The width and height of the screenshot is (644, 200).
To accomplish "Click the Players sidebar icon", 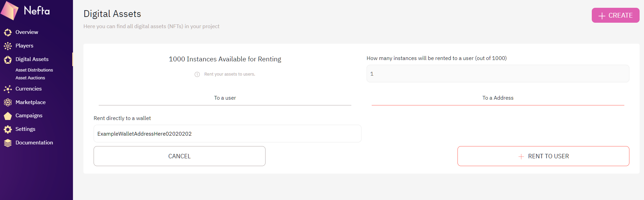I will [x=8, y=46].
